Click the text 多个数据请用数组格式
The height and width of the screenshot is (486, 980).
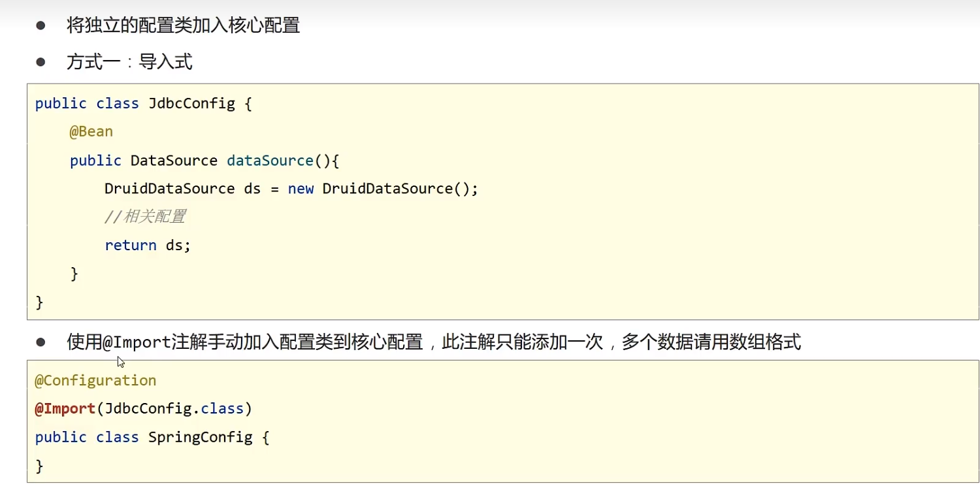pyautogui.click(x=711, y=342)
